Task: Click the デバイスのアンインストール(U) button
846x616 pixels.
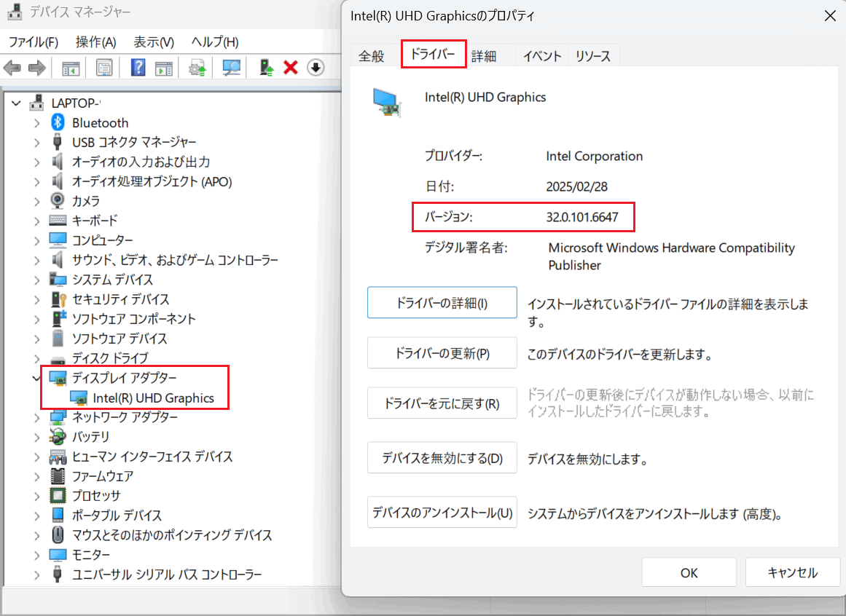Action: pyautogui.click(x=442, y=513)
